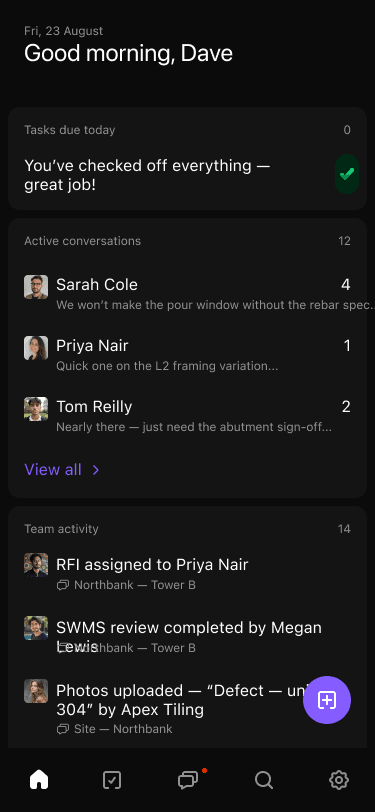Viewport: 375px width, 812px height.
Task: Open the Conversations tab with red notification dot
Action: (188, 779)
